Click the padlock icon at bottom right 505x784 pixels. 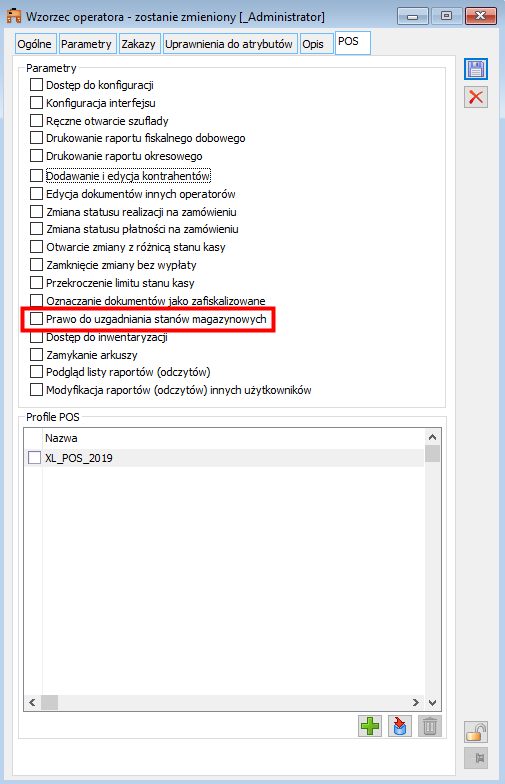[476, 732]
